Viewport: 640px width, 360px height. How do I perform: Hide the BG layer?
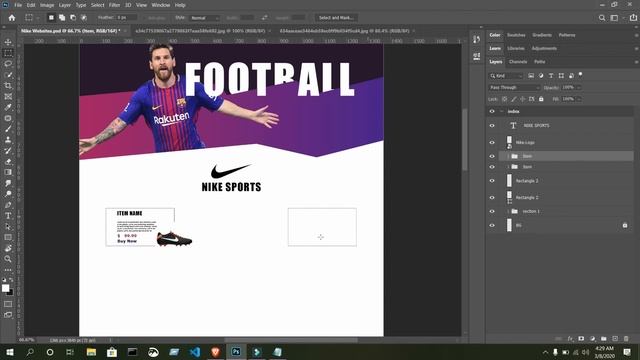coord(492,225)
